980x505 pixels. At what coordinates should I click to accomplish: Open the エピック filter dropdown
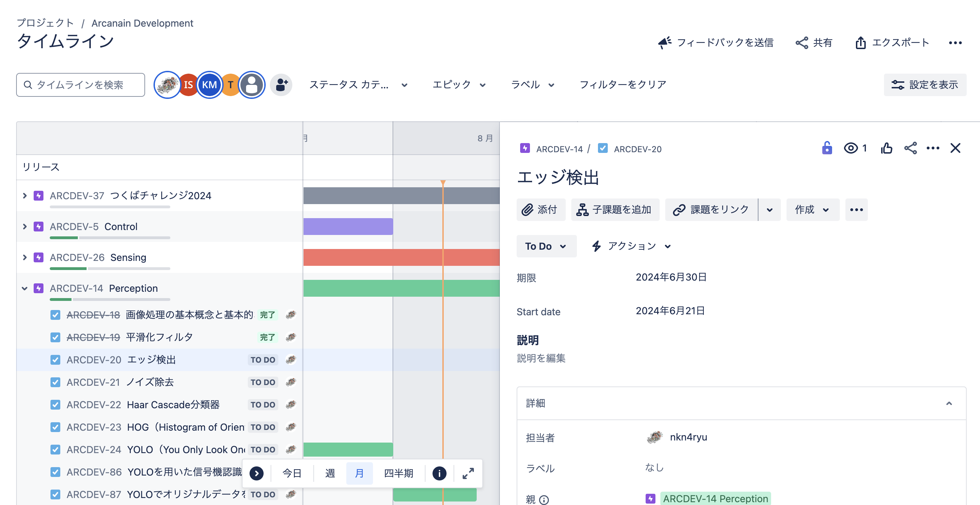[459, 85]
